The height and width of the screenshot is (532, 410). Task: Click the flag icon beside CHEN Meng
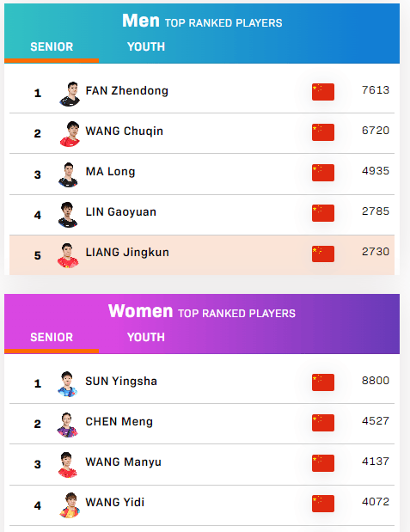(323, 423)
